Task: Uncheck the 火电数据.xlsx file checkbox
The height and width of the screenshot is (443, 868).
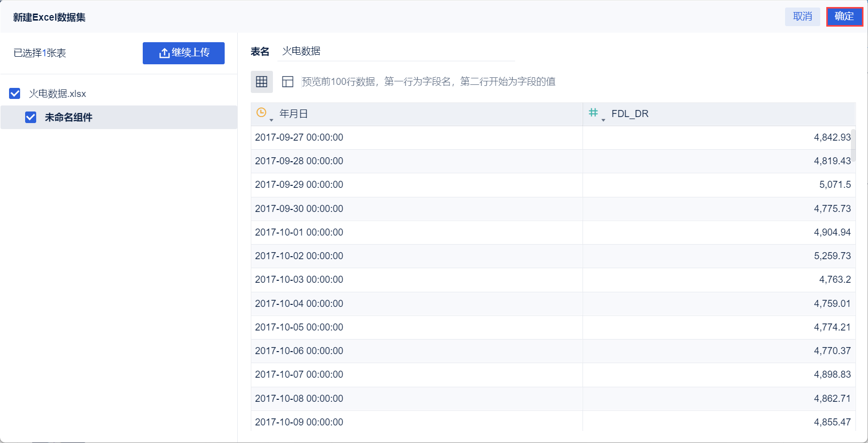Action: pyautogui.click(x=15, y=93)
